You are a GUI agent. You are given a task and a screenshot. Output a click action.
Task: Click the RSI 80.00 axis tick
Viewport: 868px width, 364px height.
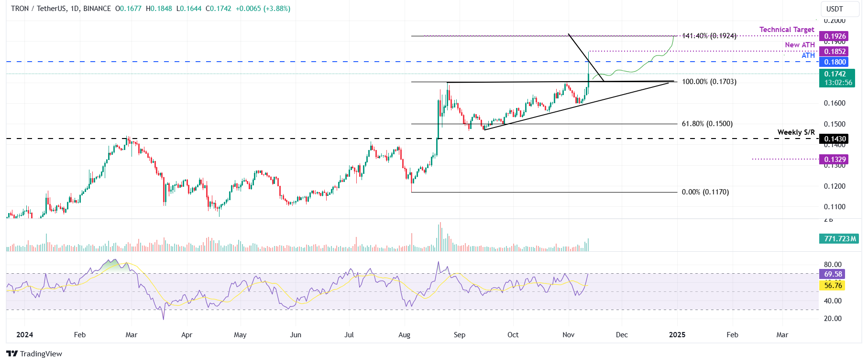[x=833, y=265]
